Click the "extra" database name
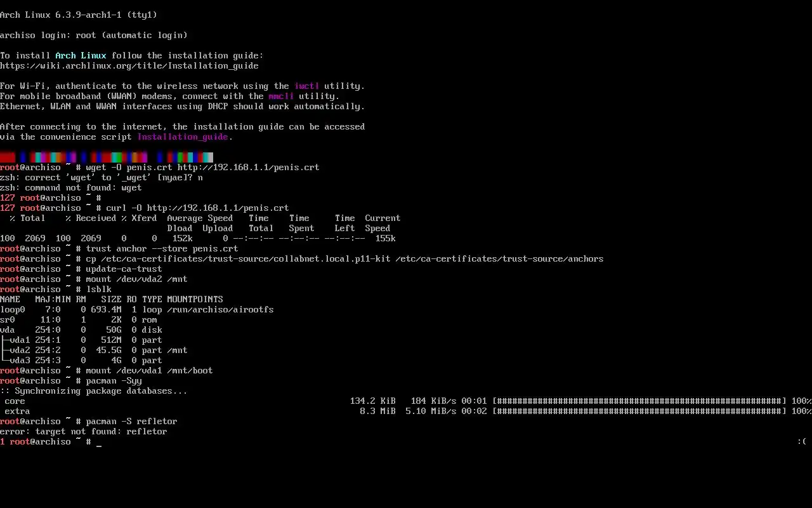812x508 pixels. click(x=17, y=411)
